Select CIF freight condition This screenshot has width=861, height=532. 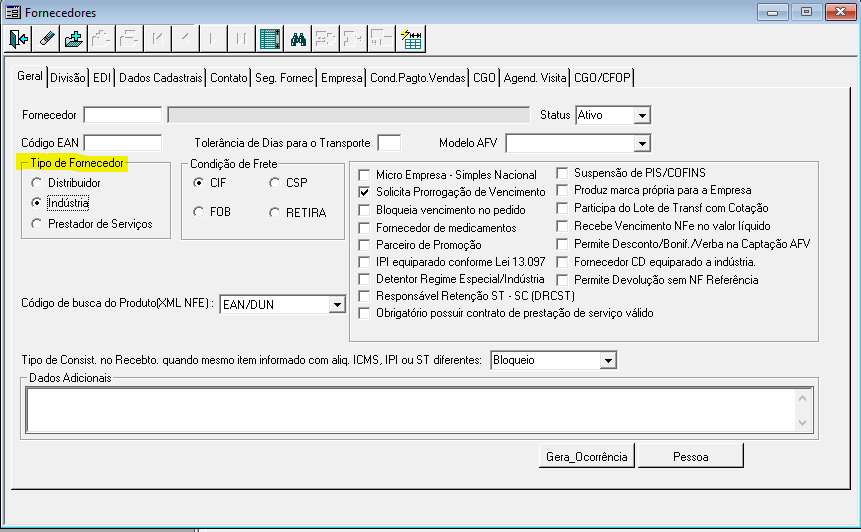pyautogui.click(x=199, y=183)
